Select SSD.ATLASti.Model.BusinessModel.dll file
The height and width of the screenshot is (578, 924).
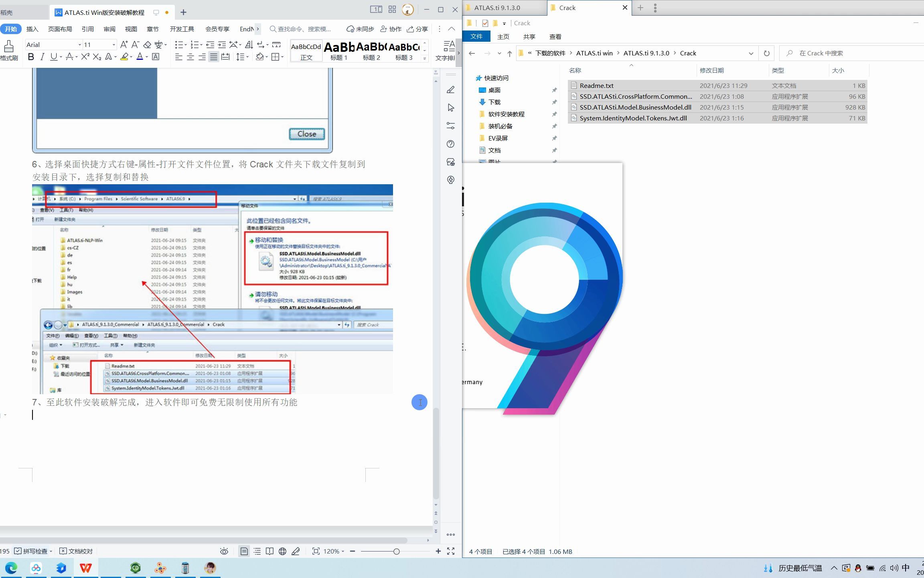click(x=717, y=107)
